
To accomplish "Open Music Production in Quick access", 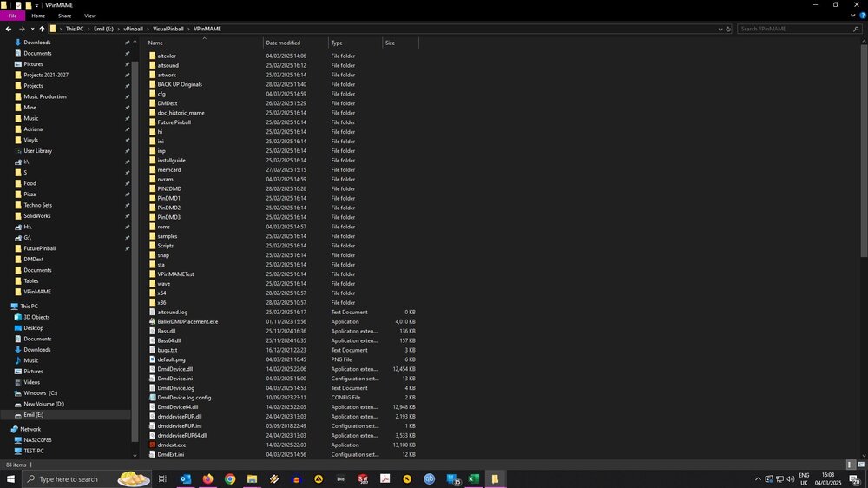I will click(x=45, y=96).
